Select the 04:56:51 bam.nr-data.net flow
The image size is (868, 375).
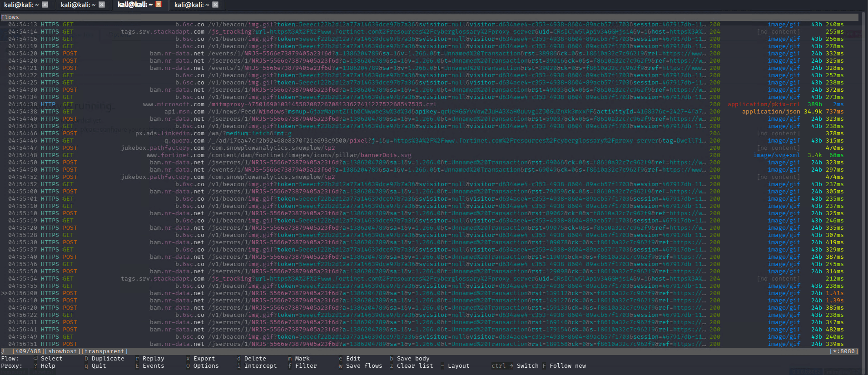pyautogui.click(x=429, y=344)
